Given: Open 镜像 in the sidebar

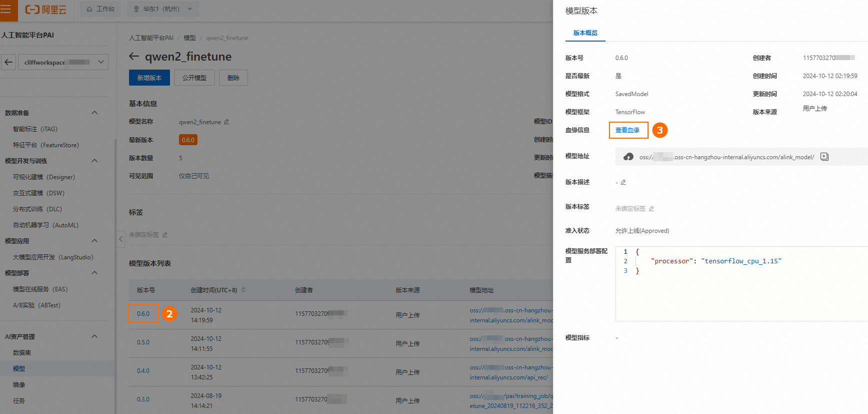Looking at the screenshot, I should click(x=19, y=385).
